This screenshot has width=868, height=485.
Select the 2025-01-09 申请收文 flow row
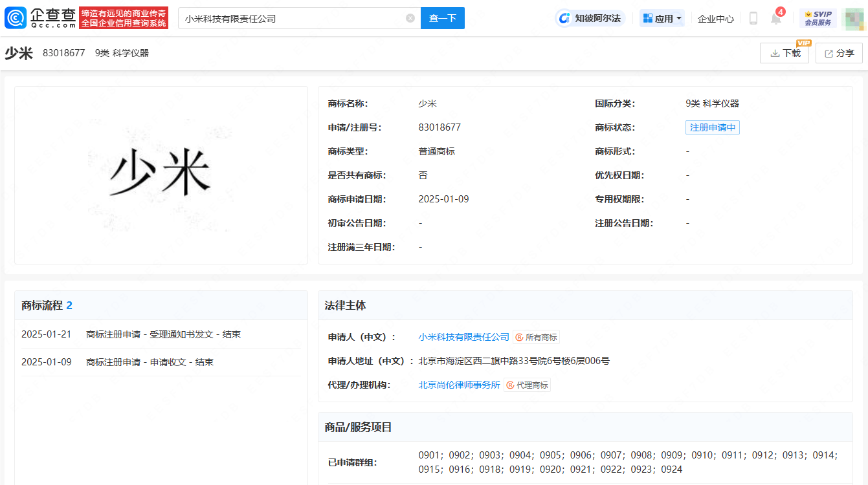tap(161, 362)
